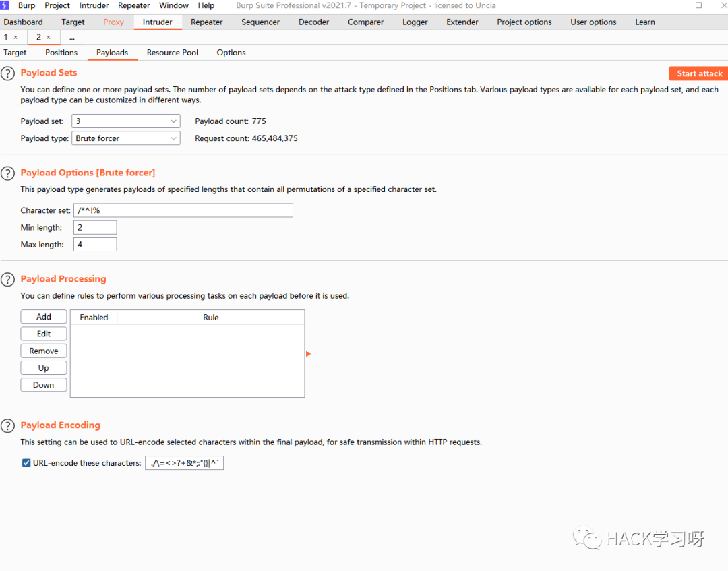The height and width of the screenshot is (571, 728).
Task: Switch to the Extender tab
Action: pos(462,22)
